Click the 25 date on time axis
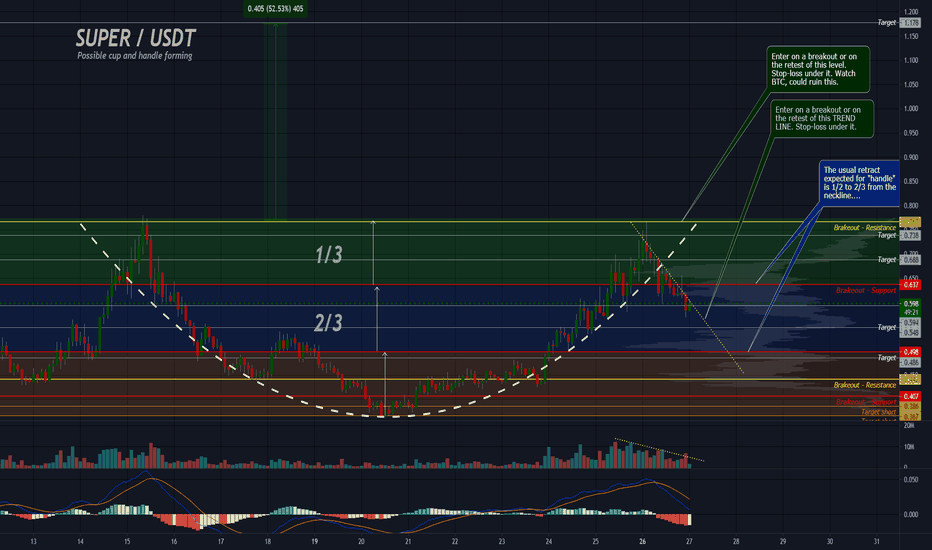This screenshot has width=932, height=550. [596, 542]
